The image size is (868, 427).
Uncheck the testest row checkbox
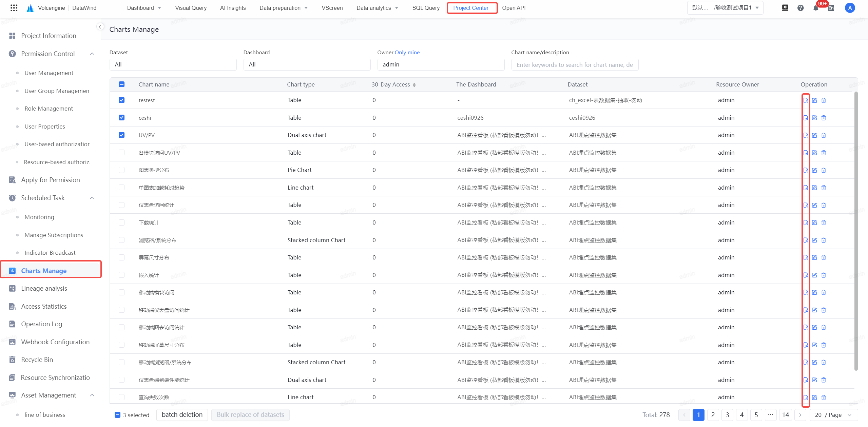coord(121,100)
